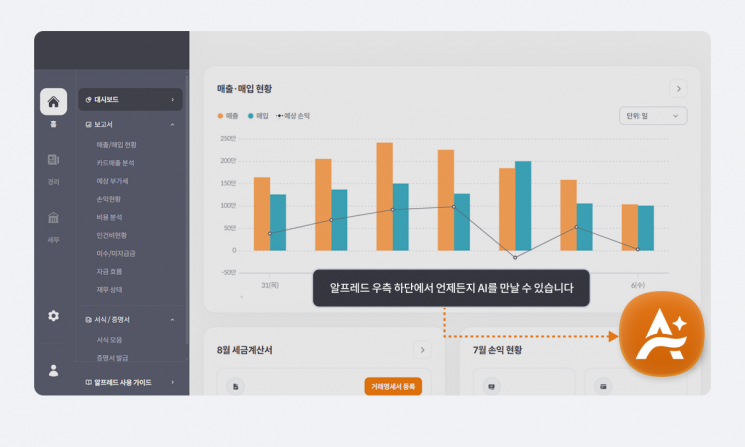Screen dimensions: 745x447
Task: Click 7월 손익 현황 heading
Action: click(x=497, y=350)
